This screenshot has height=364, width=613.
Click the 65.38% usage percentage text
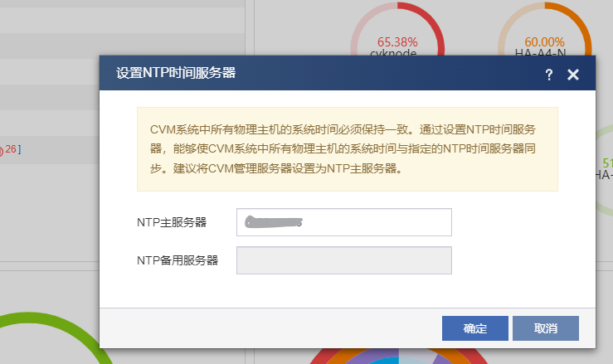pos(397,41)
